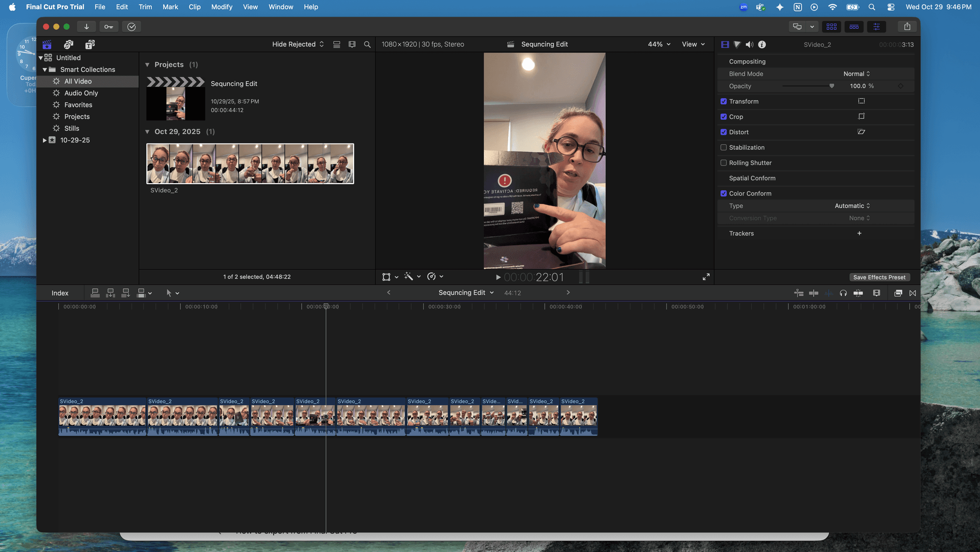The image size is (980, 552).
Task: Click the browser search magnifier icon
Action: 367,44
